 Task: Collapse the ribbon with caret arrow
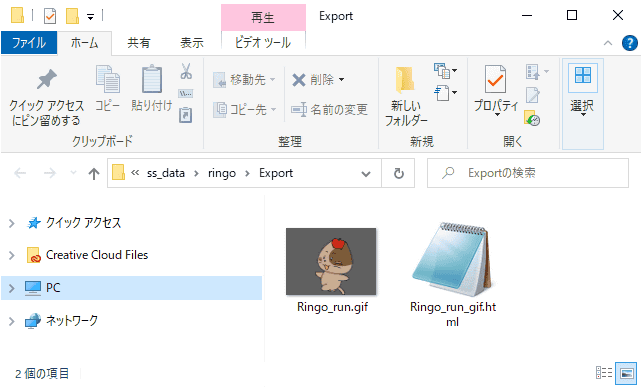coord(608,43)
